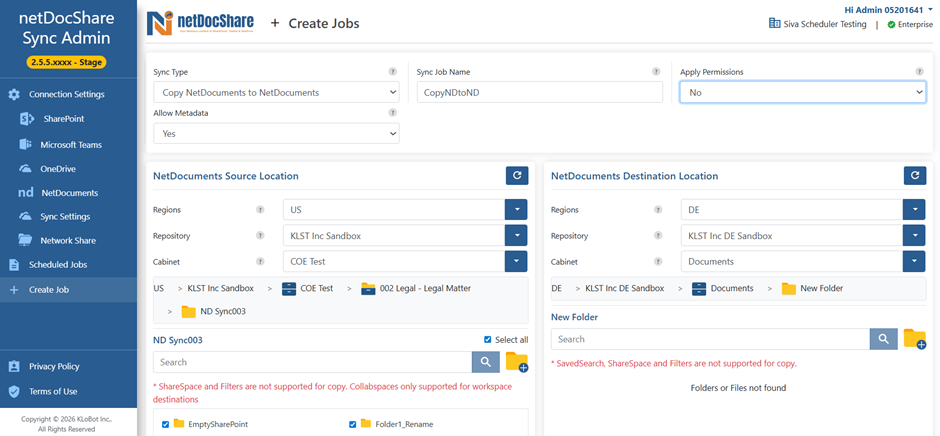
Task: Click the netDocShare logo in header
Action: pos(200,23)
